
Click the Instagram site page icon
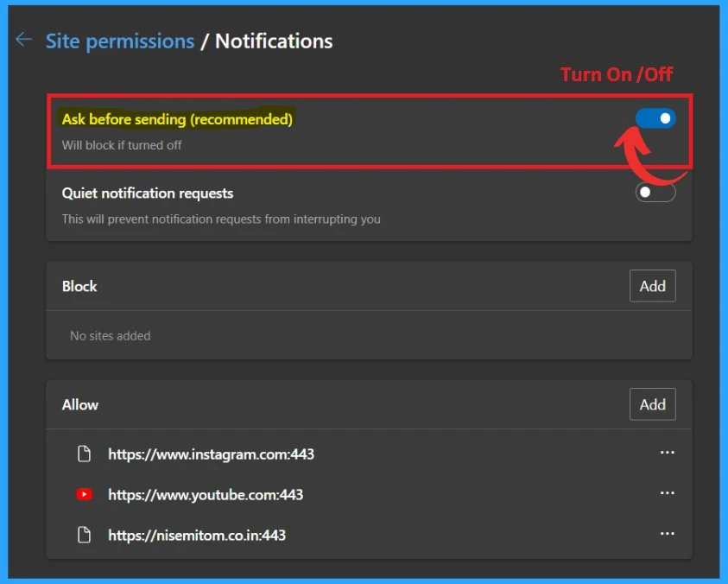coord(85,454)
